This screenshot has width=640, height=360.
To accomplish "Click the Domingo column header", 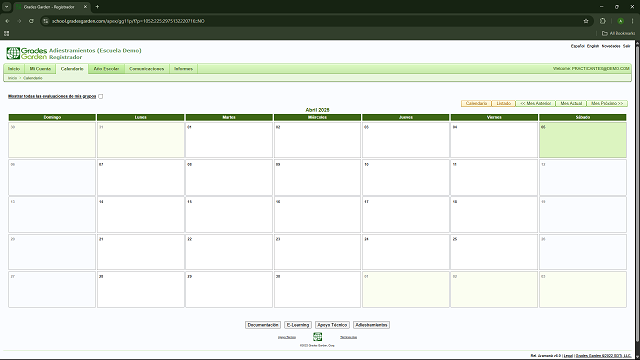I will (52, 118).
